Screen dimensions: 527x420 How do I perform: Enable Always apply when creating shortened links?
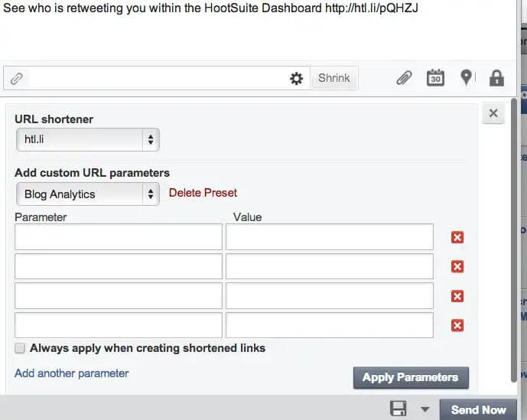[20, 348]
